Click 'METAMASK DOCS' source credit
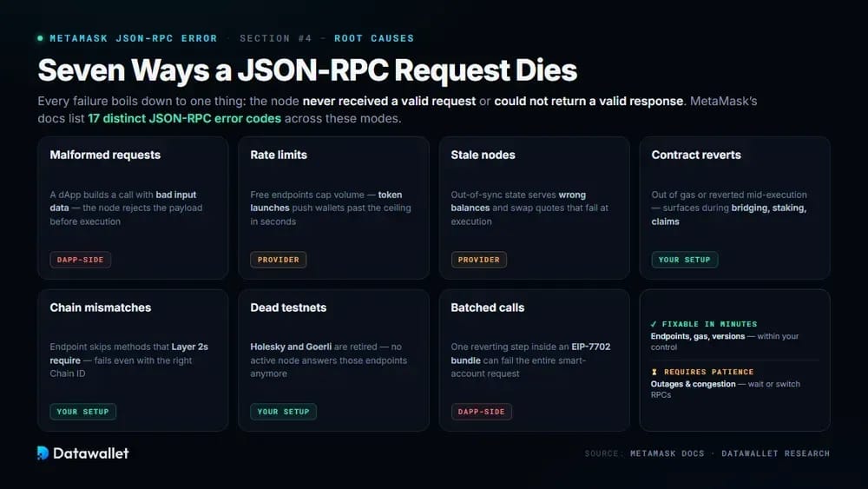The height and width of the screenshot is (489, 868). coord(667,453)
